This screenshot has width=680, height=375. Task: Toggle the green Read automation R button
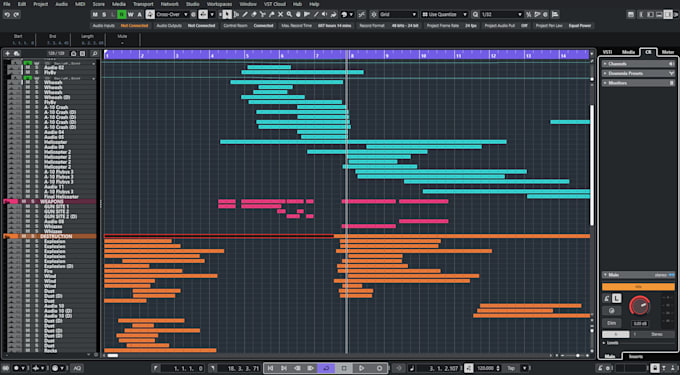(x=122, y=14)
